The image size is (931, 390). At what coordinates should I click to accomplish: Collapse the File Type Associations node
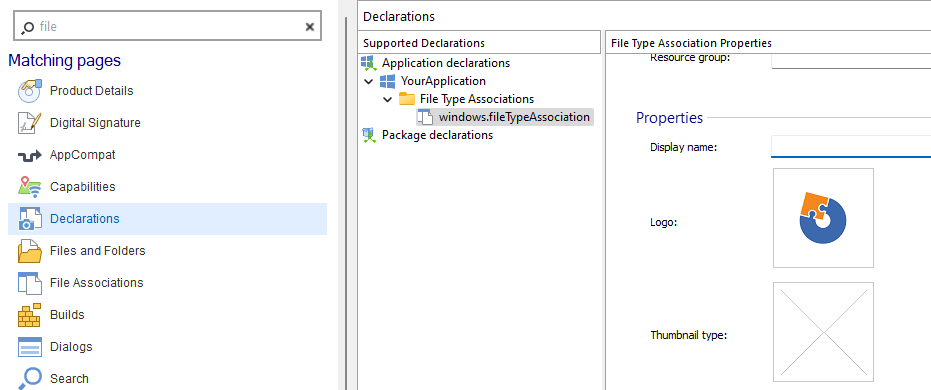coord(388,99)
